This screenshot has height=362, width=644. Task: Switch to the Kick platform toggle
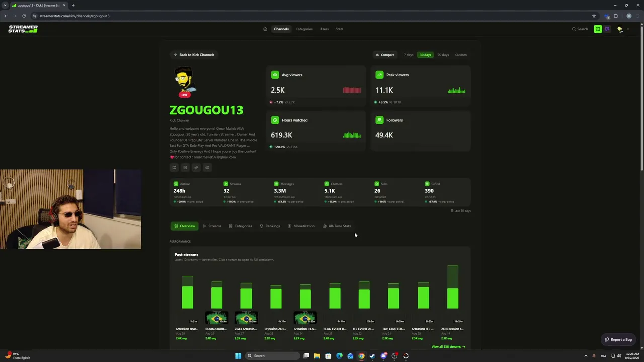(598, 29)
